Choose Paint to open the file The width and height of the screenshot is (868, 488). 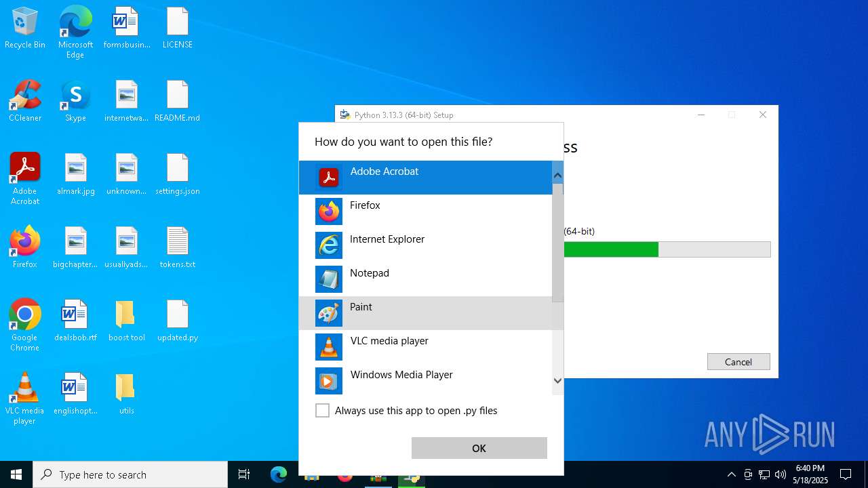coord(425,313)
